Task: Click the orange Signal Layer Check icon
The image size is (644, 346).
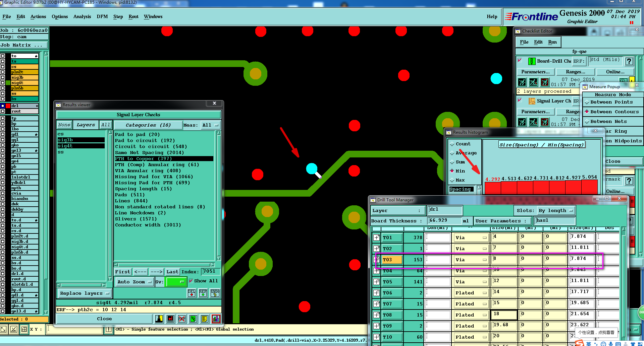Action: [532, 101]
